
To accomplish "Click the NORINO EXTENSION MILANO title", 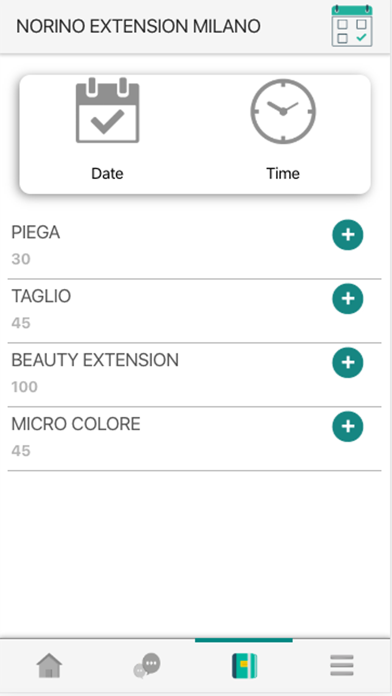I will click(138, 27).
